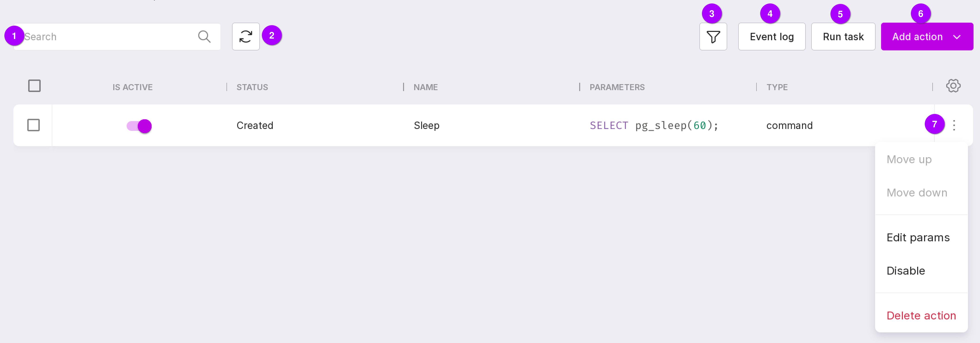
Task: Click into the Search field
Action: pos(107,37)
